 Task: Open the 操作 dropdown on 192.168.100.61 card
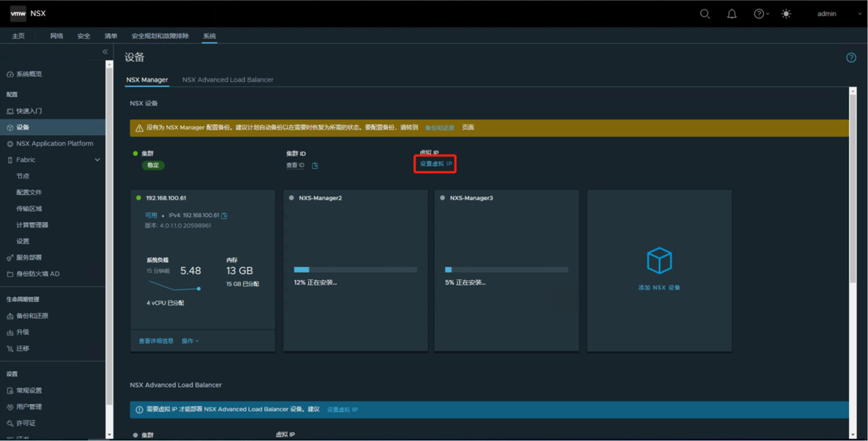190,341
